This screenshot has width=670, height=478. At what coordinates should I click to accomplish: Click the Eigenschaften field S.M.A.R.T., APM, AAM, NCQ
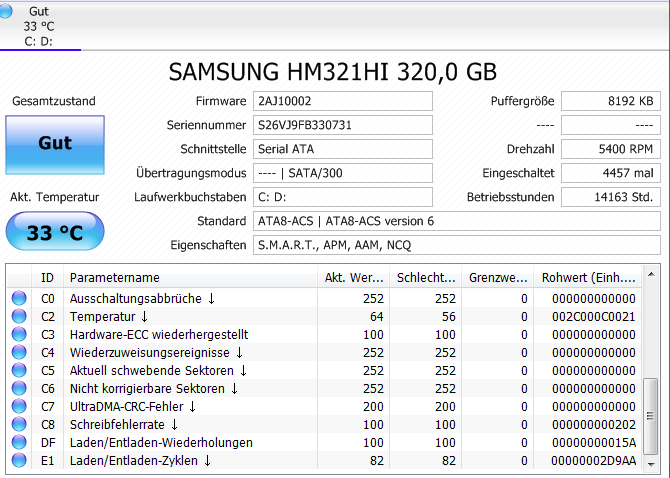click(x=457, y=245)
